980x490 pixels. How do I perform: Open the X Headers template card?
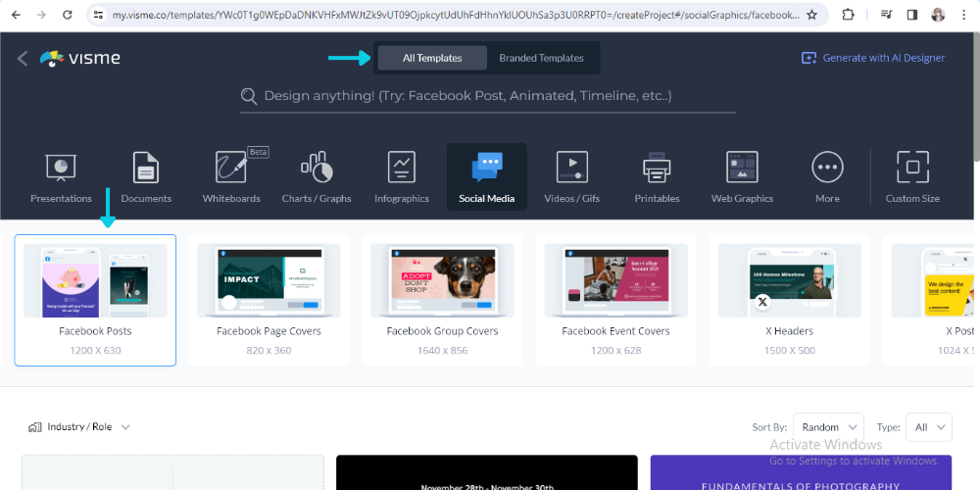[x=789, y=300]
